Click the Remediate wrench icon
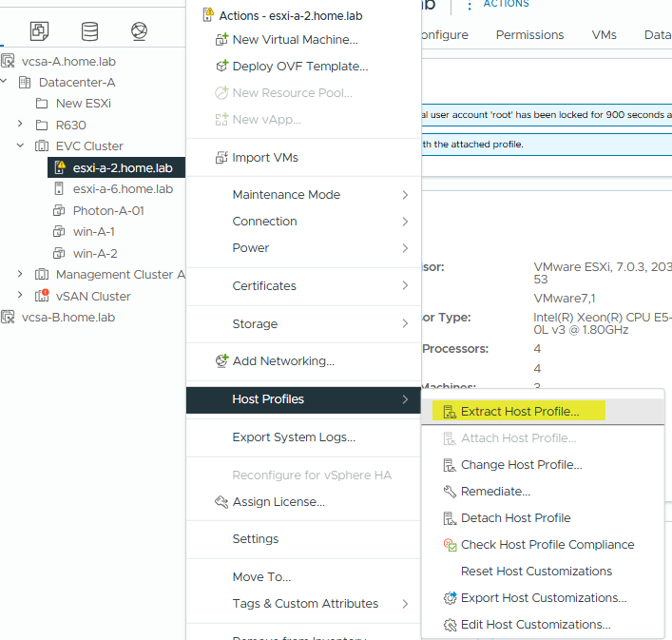This screenshot has height=640, width=672. 450,492
